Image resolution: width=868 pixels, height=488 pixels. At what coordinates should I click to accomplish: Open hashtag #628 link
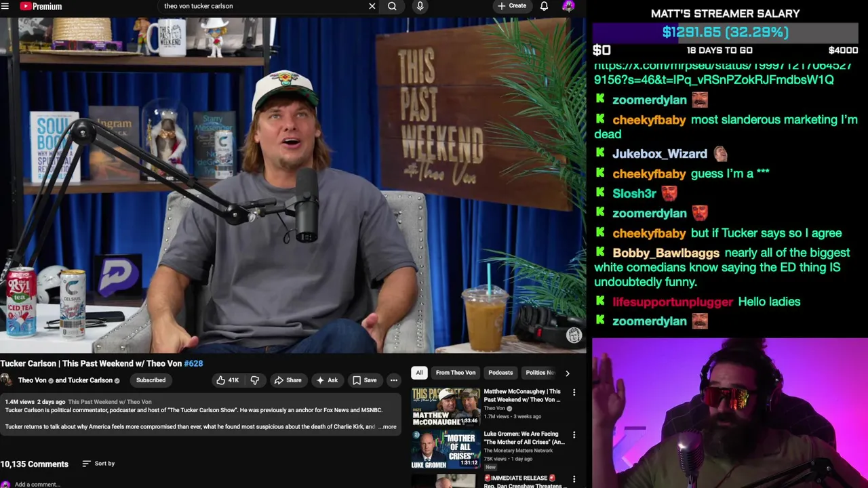193,363
